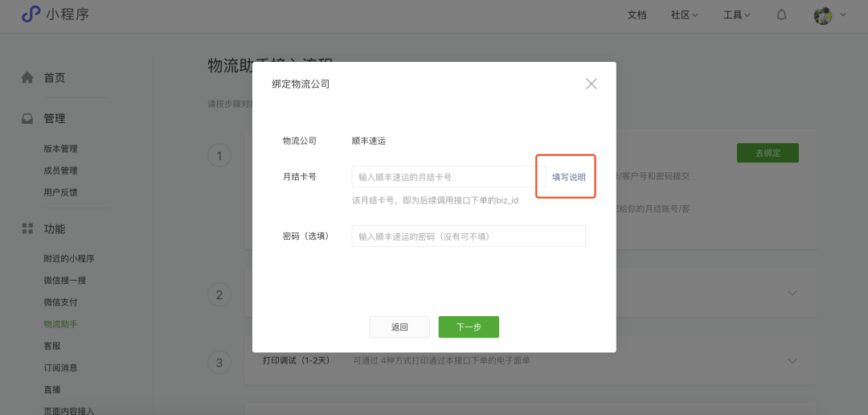The image size is (868, 415).
Task: Open the notification bell
Action: pyautogui.click(x=782, y=15)
